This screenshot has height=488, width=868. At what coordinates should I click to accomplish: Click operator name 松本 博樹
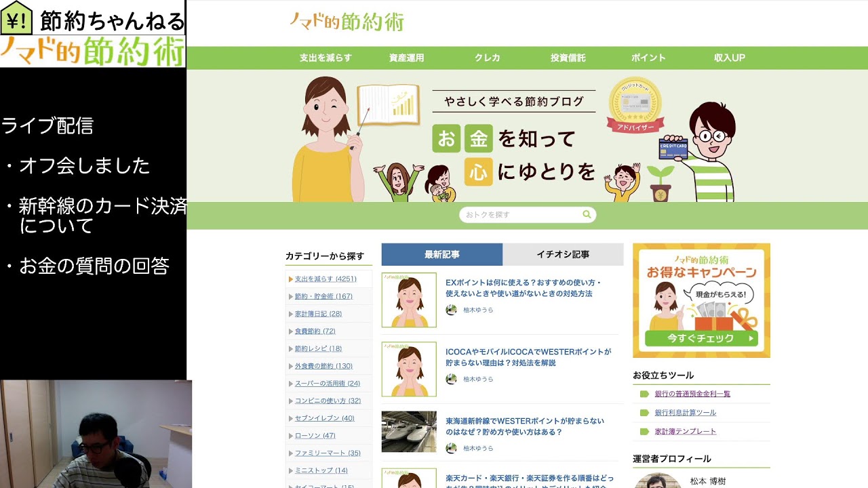[x=708, y=481]
